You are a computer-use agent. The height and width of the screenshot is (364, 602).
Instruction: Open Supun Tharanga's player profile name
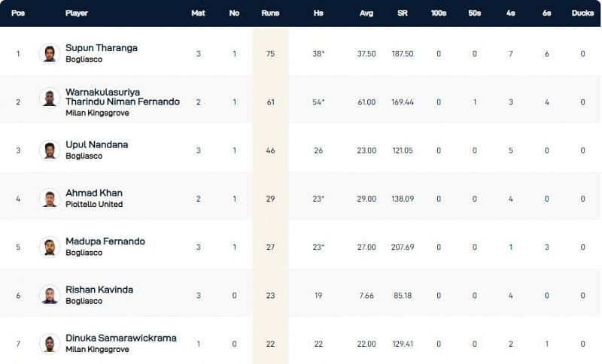(x=102, y=48)
